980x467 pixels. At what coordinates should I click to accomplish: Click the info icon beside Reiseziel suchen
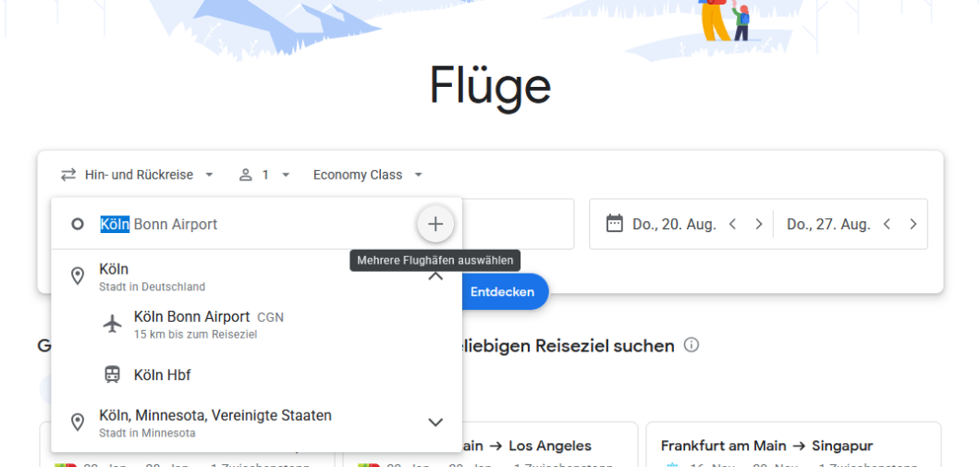[692, 345]
